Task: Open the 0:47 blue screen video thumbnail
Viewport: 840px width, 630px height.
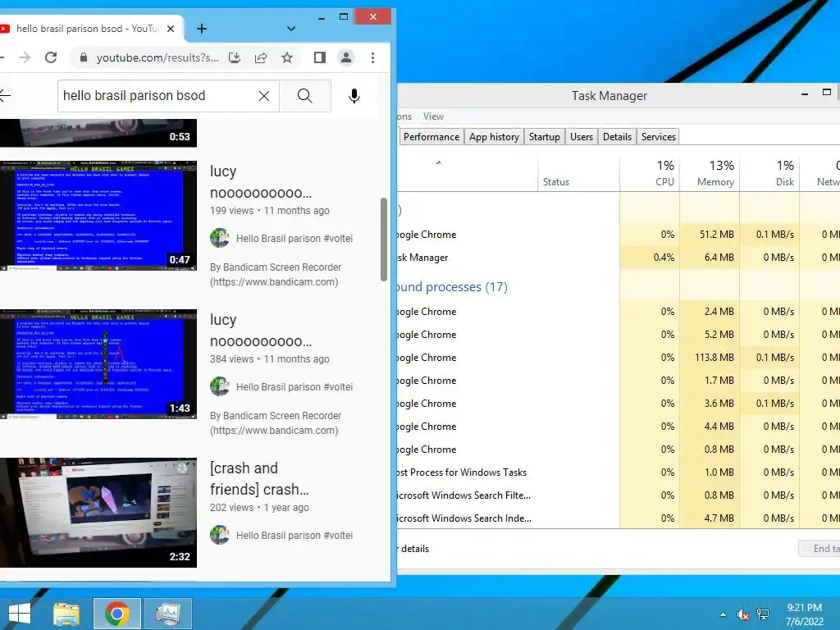Action: tap(98, 216)
